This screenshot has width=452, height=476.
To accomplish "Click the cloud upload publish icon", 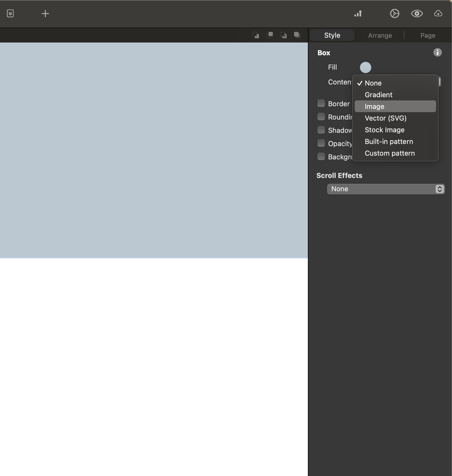I will click(438, 14).
